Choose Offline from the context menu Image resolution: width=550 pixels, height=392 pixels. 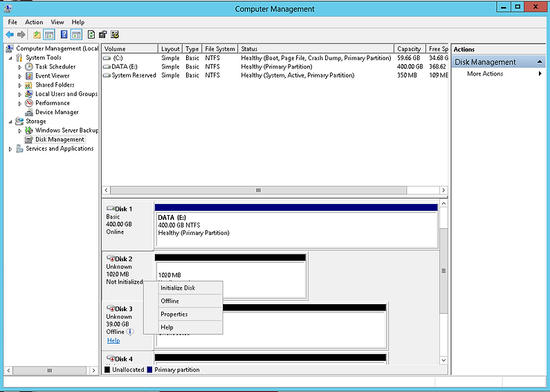[x=183, y=301]
